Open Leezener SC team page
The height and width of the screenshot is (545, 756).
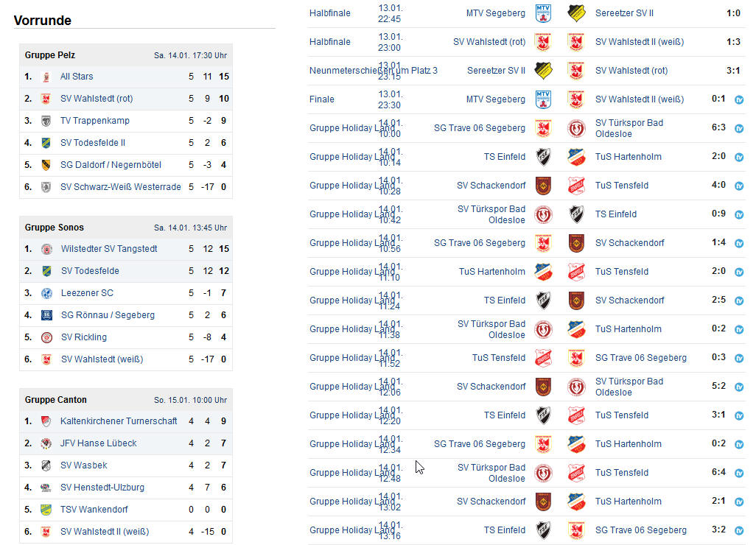pyautogui.click(x=87, y=293)
